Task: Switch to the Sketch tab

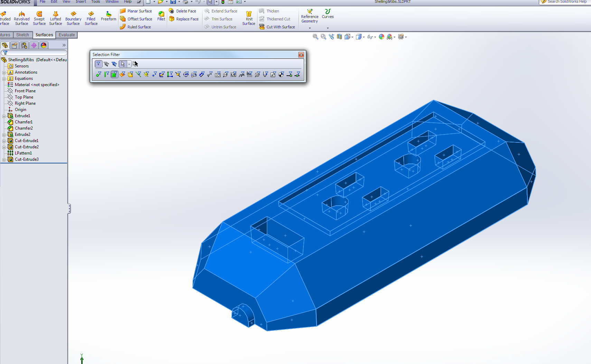Action: pos(22,35)
